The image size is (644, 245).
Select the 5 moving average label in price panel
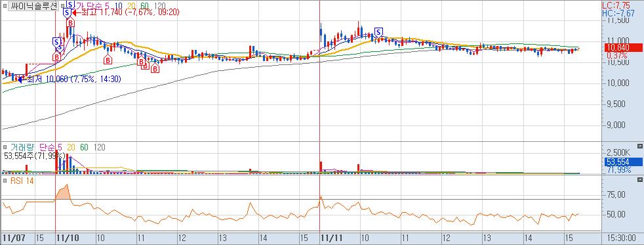point(107,5)
